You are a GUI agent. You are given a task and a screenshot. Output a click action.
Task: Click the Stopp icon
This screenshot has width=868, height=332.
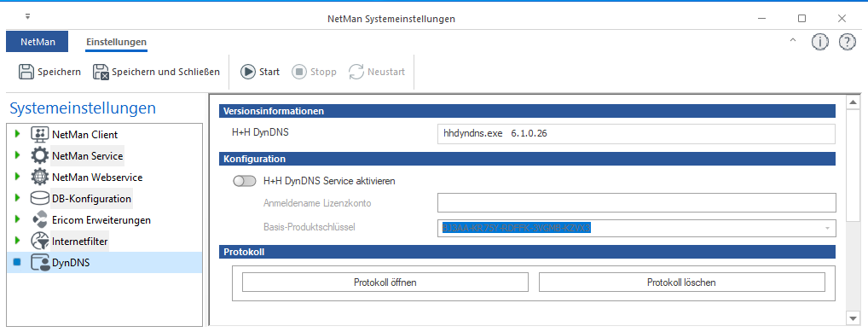(299, 72)
